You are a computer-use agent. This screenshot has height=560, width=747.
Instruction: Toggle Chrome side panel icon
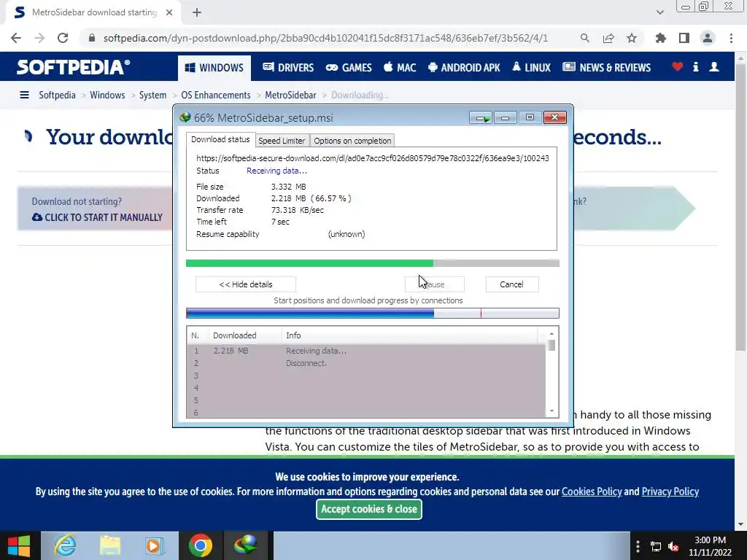pyautogui.click(x=684, y=38)
